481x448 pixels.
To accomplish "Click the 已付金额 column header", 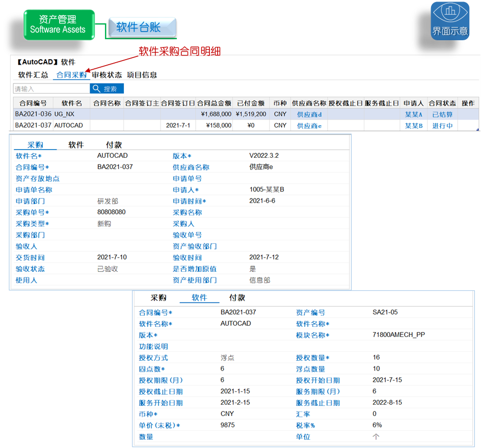I will pos(251,103).
